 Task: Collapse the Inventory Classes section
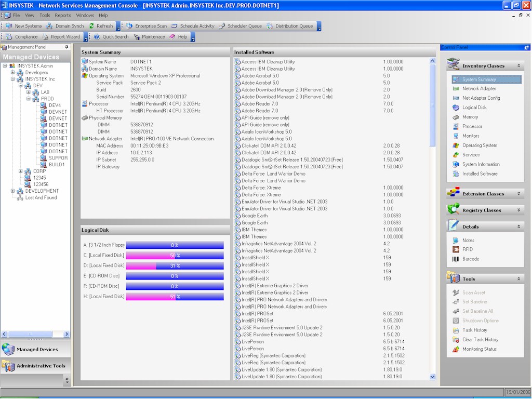click(x=518, y=66)
